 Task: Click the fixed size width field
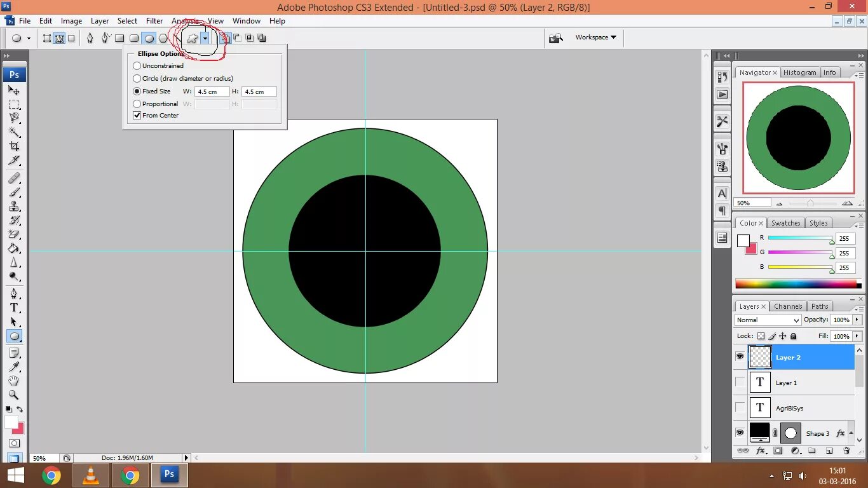pos(212,91)
